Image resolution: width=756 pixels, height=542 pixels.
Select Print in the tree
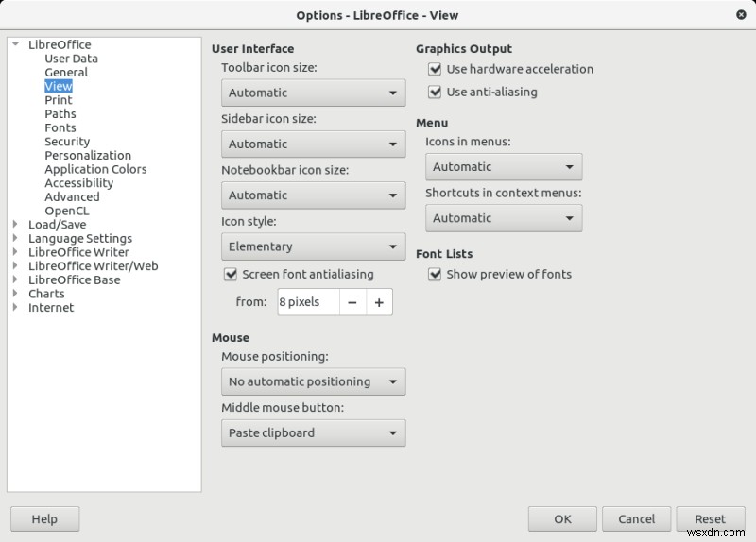(59, 100)
